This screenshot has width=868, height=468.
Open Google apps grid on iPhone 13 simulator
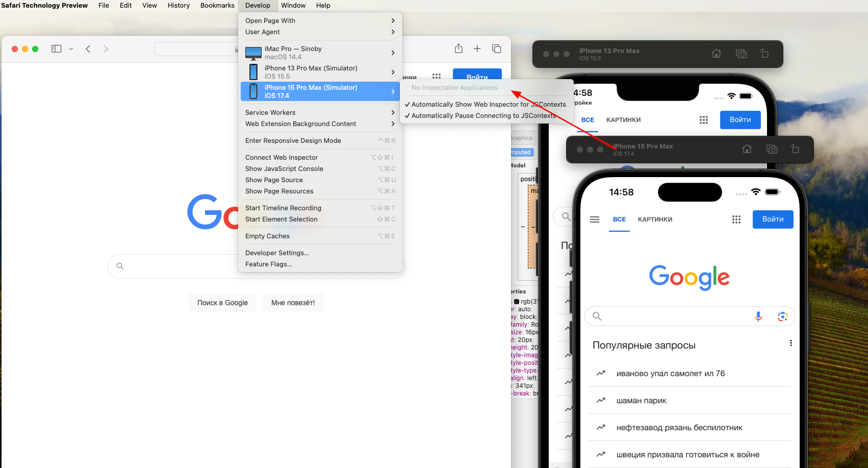click(704, 120)
